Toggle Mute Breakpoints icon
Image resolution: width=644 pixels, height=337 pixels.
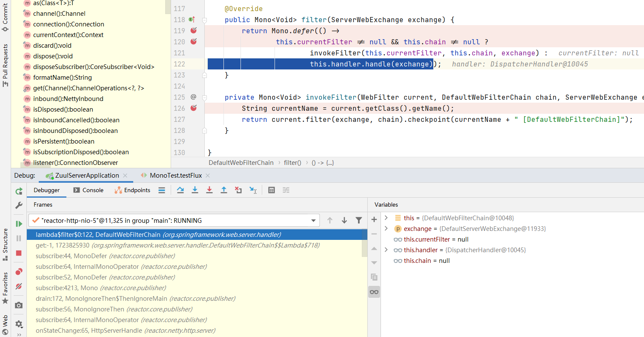19,286
